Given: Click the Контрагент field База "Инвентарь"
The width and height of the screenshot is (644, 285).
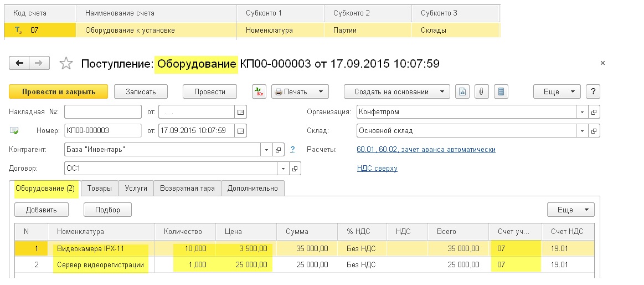Looking at the screenshot, I should (163, 150).
